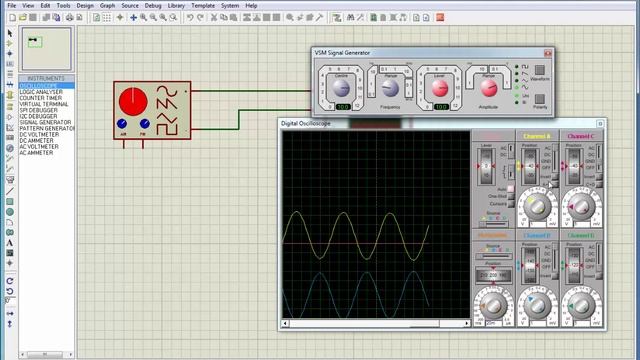The height and width of the screenshot is (360, 640).
Task: Toggle the grid dots toolbar icon
Action: click(107, 18)
